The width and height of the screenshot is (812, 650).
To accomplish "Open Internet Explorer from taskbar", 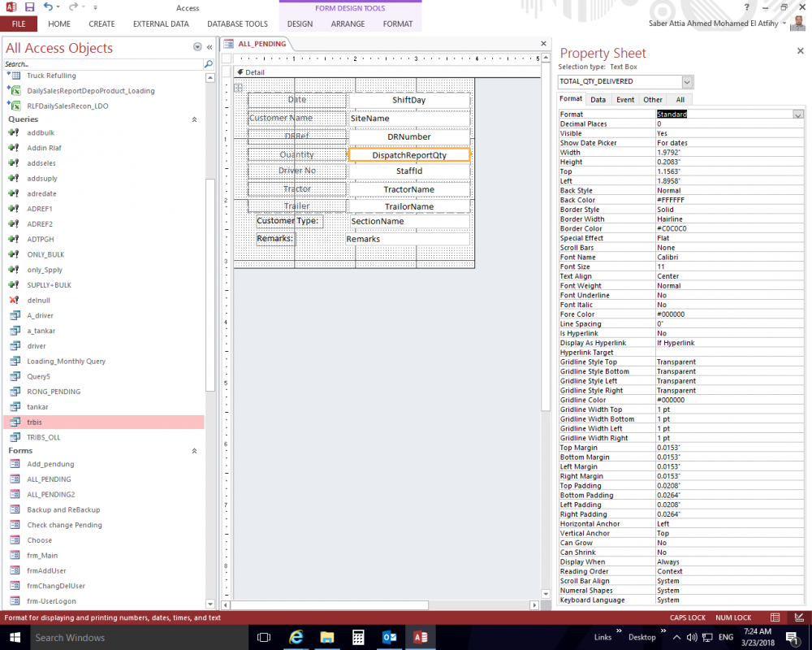I will 296,638.
